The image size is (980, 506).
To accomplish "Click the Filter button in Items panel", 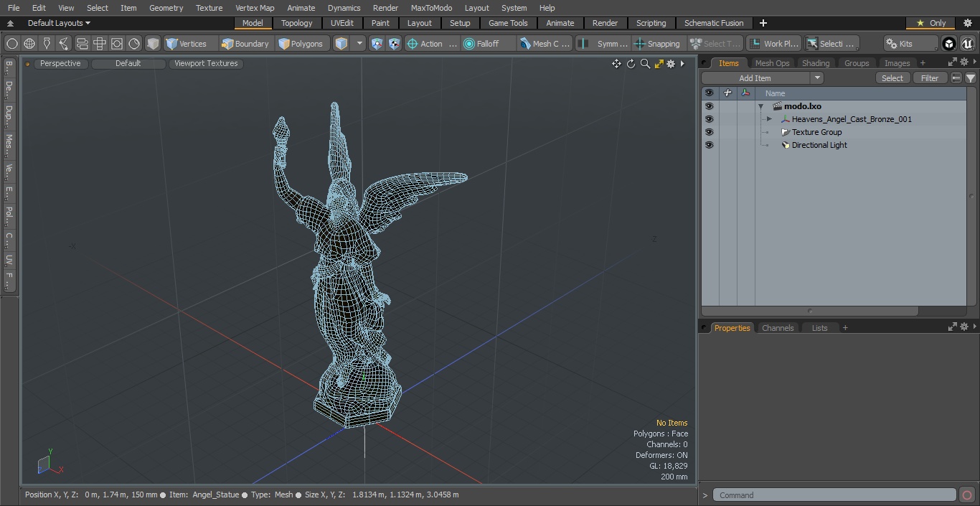I will pos(930,78).
